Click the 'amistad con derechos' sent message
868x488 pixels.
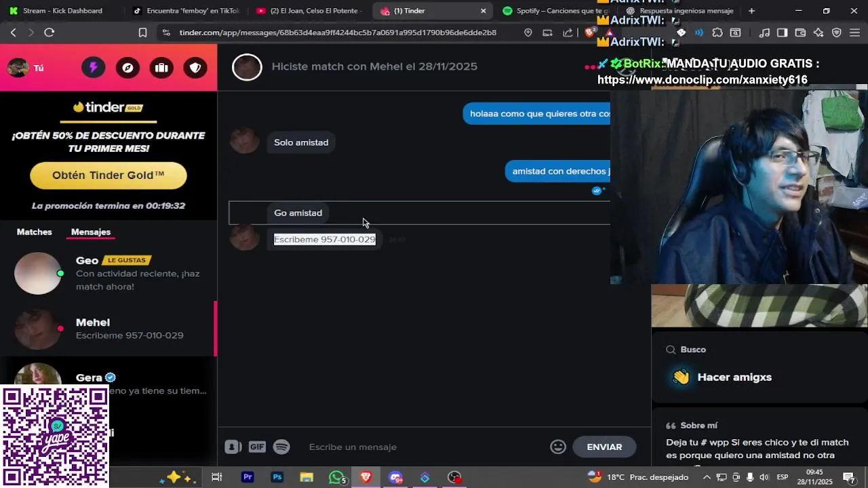(x=558, y=171)
